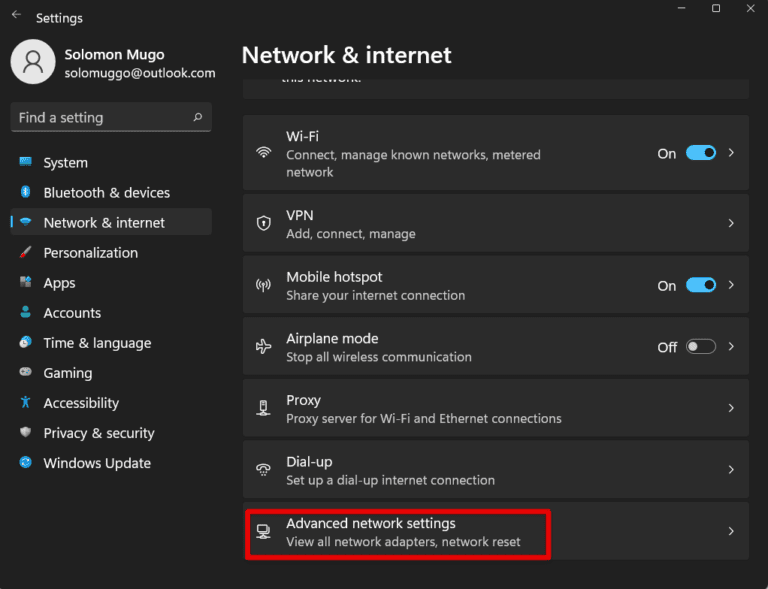Viewport: 768px width, 589px height.
Task: Click the back arrow in title bar
Action: [x=16, y=16]
